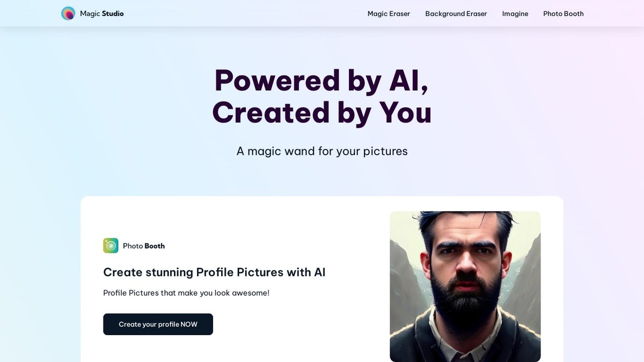Open the Magic Eraser page
Screen dimensions: 644x362
click(388, 13)
